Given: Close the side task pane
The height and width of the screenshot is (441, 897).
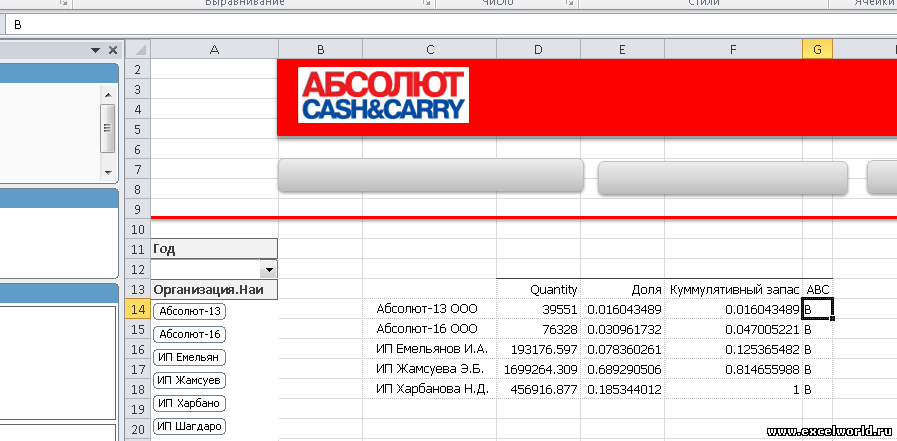Looking at the screenshot, I should pyautogui.click(x=113, y=50).
